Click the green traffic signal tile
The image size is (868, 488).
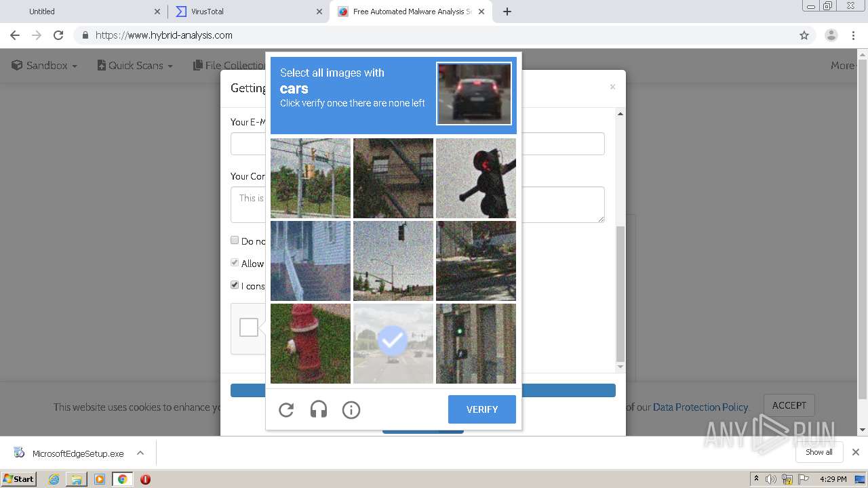pyautogui.click(x=476, y=344)
